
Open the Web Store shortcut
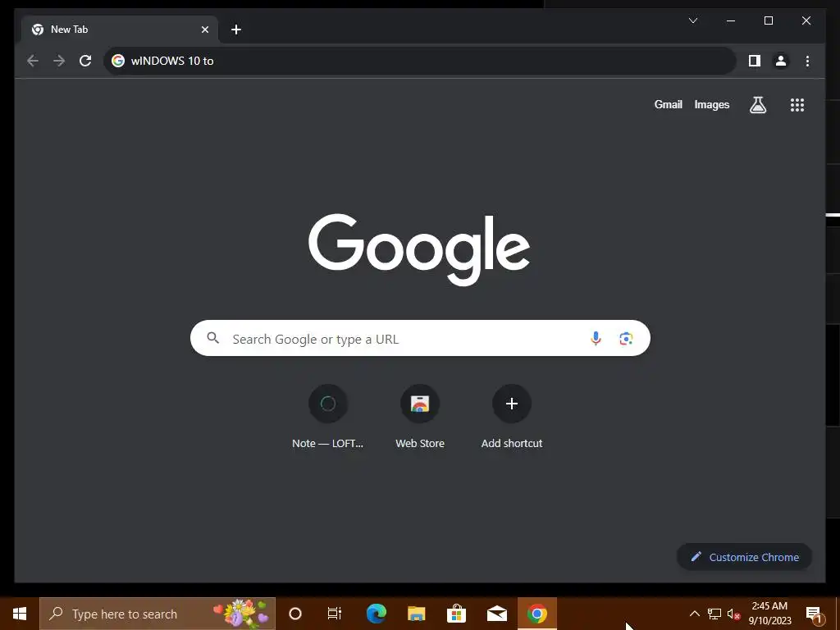pos(420,417)
